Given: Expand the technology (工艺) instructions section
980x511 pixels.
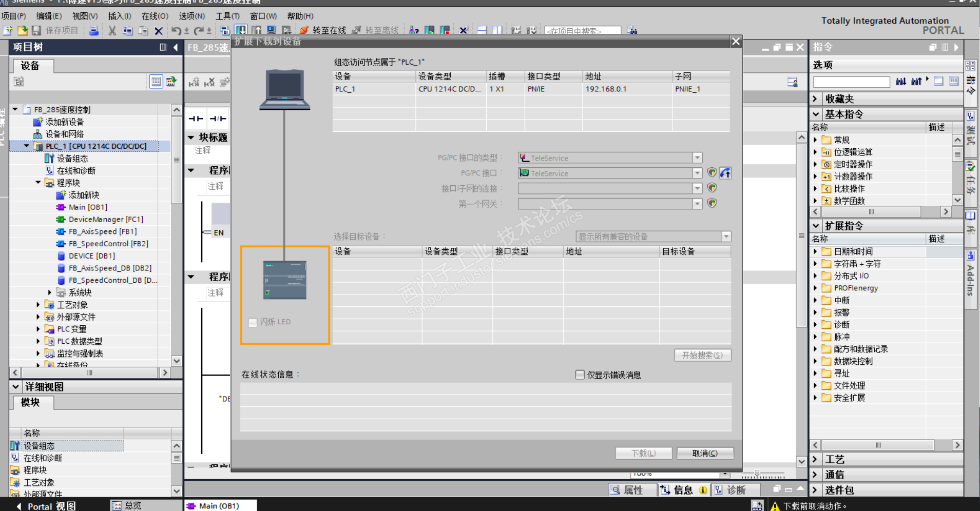Looking at the screenshot, I should 816,459.
